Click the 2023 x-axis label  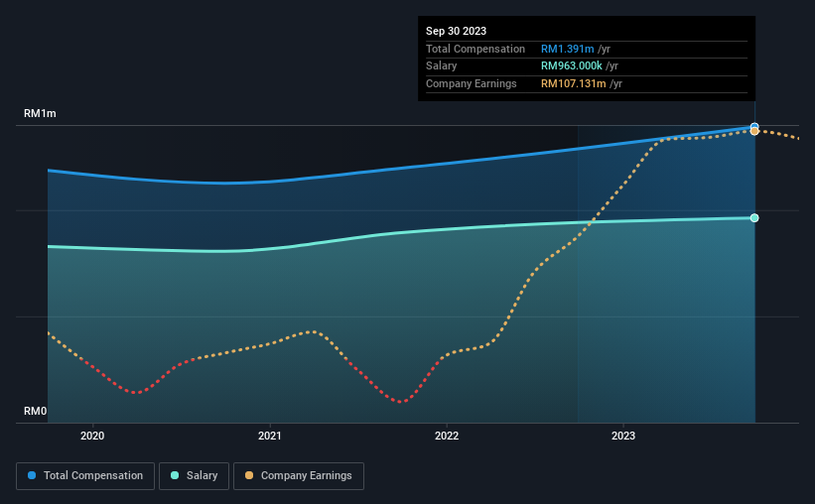click(623, 436)
